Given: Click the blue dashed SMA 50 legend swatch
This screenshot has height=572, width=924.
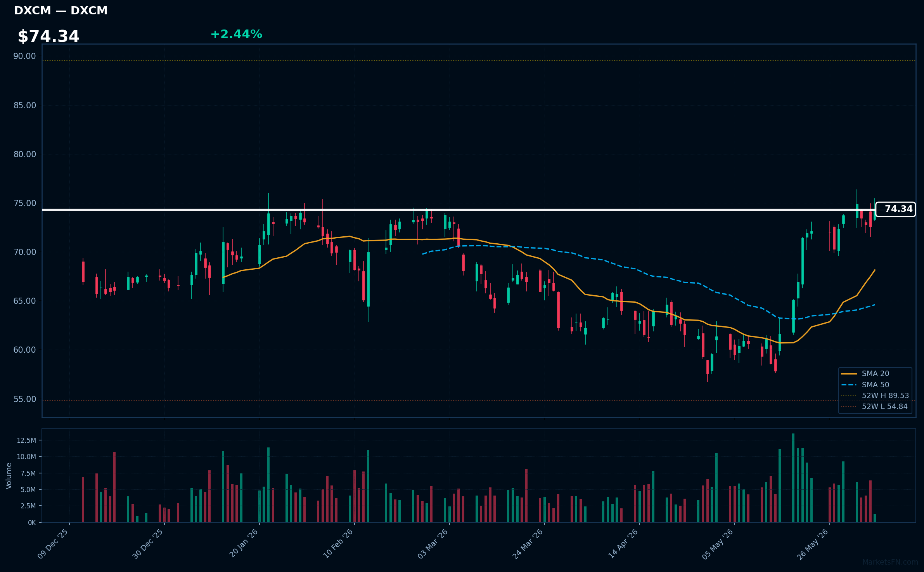Looking at the screenshot, I should (x=849, y=385).
